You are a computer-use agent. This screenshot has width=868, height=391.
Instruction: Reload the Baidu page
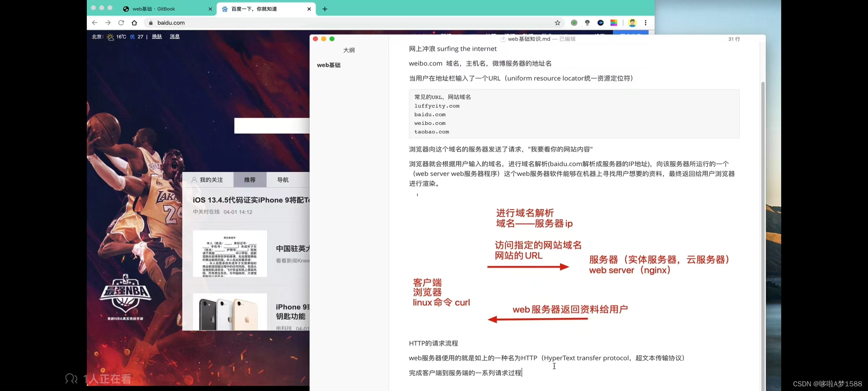[x=121, y=23]
